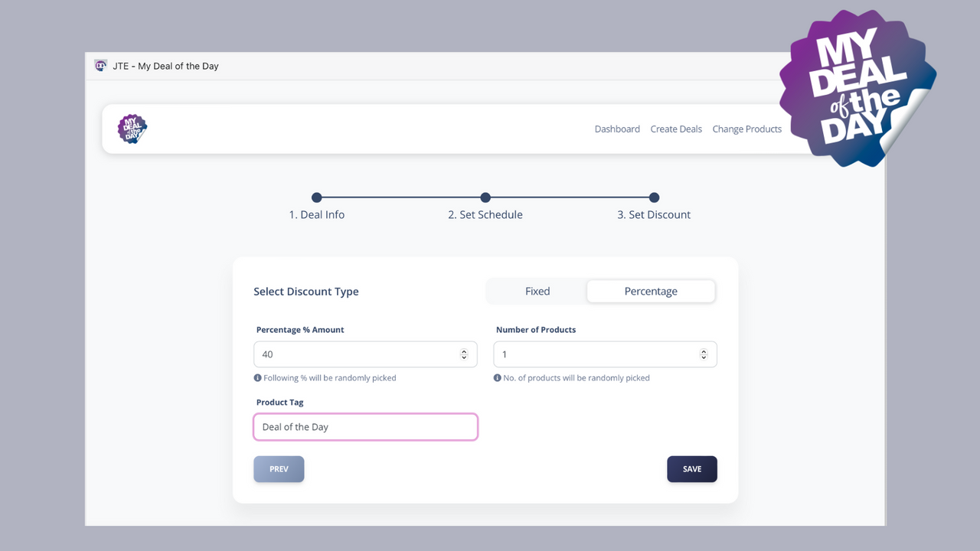Select the step 3 Set Discount progress dot
Viewport: 980px width, 551px height.
[654, 197]
